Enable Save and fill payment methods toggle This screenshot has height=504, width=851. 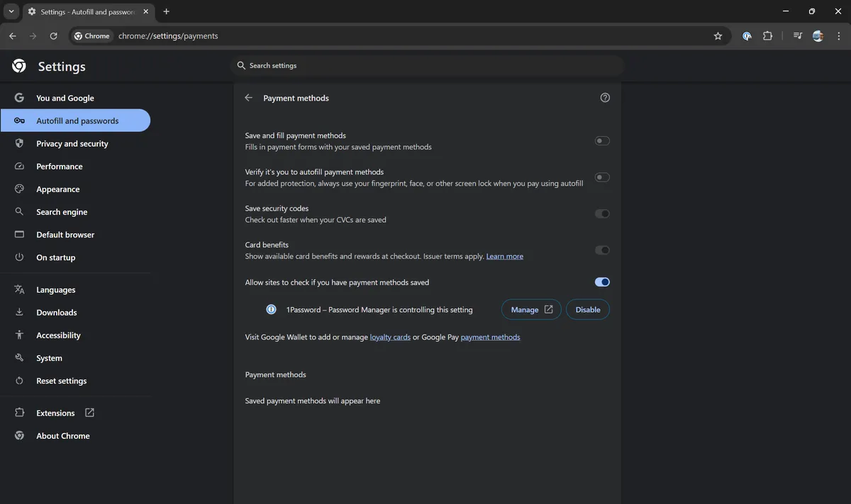[602, 141]
